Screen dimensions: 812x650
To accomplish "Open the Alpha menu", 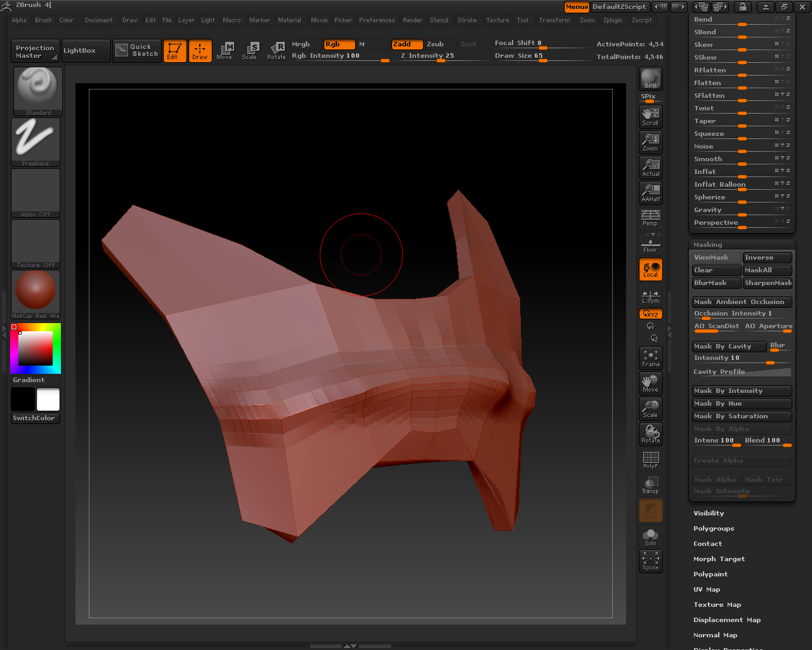I will [19, 20].
